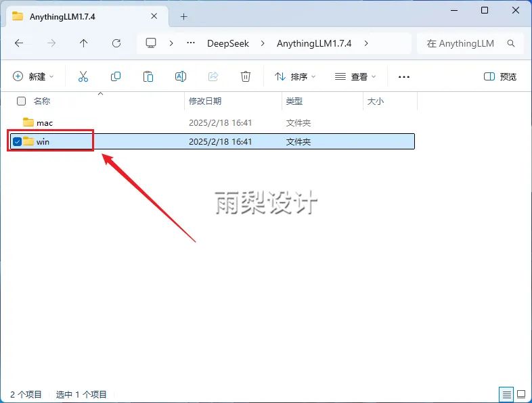Toggle the select-all checkbox in header
Viewport: 532px width, 403px height.
coord(22,101)
